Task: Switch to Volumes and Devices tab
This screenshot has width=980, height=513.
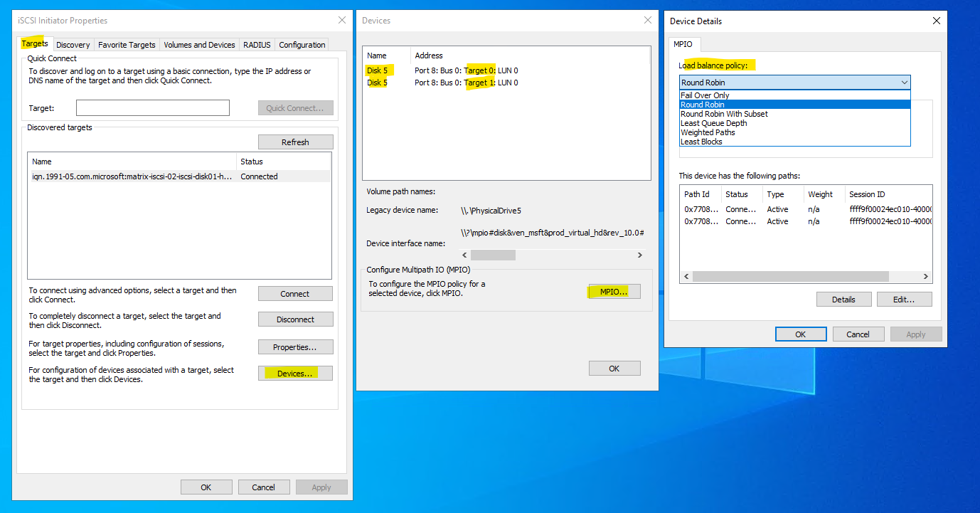Action: (199, 45)
